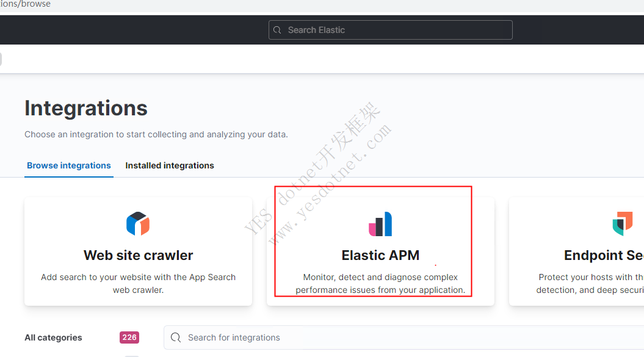Click the magnifier icon in integrations search
The image size is (644, 357).
click(x=176, y=337)
